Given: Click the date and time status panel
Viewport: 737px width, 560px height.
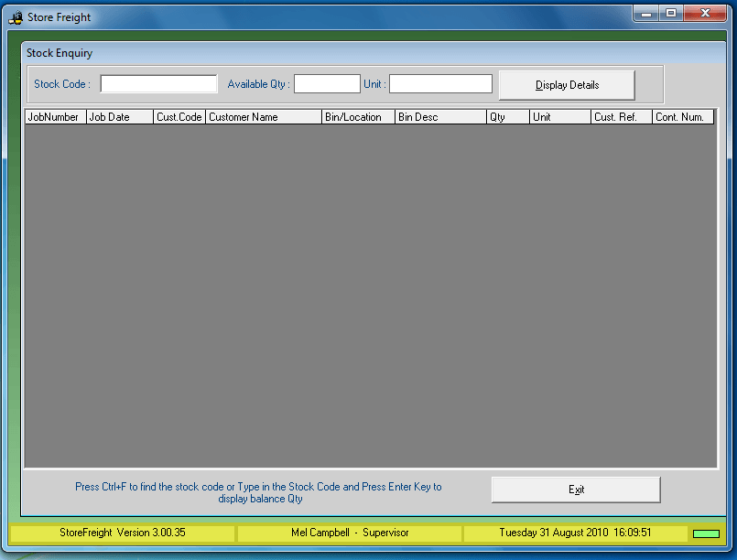Looking at the screenshot, I should tap(575, 533).
